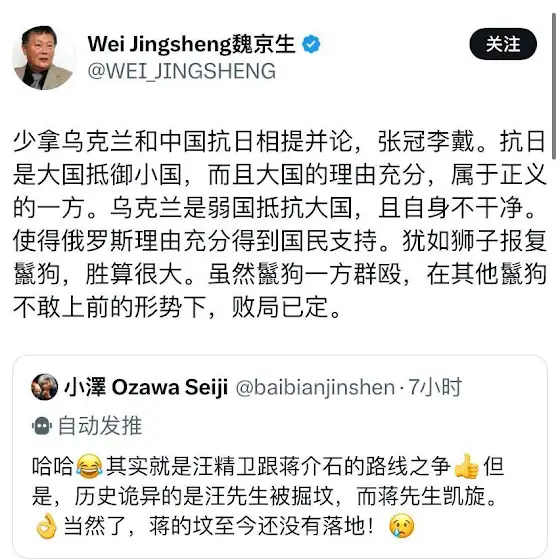Open the quoted tweet text about 汪精卫
Screen dimensions: 560x560
(268, 496)
